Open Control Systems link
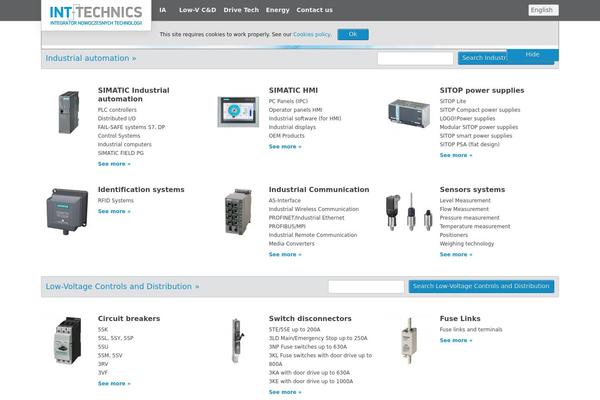 point(119,136)
